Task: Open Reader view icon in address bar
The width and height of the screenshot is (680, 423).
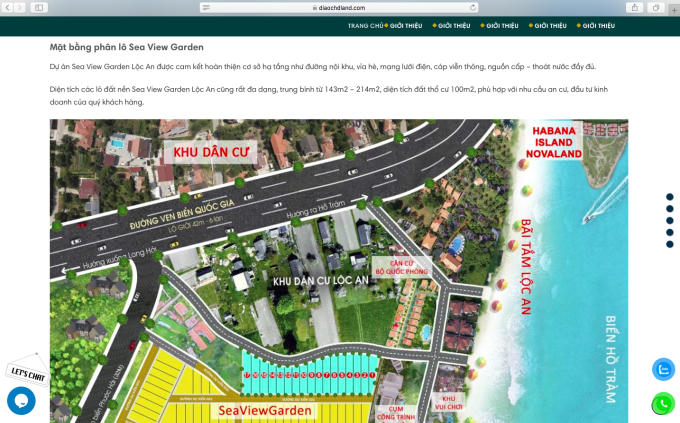Action: click(x=206, y=8)
